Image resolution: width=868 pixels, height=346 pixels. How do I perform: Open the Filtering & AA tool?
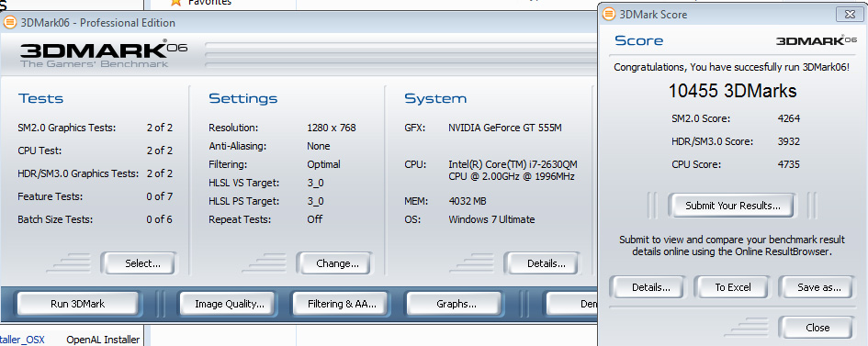342,304
